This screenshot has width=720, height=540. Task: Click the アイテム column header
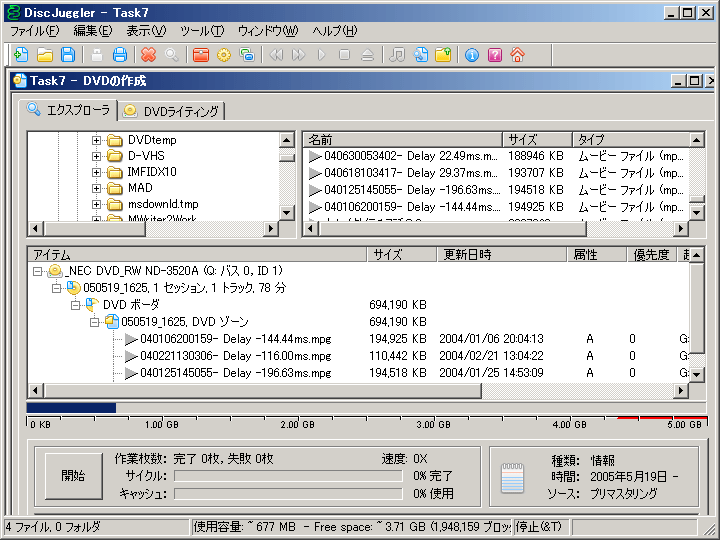click(x=197, y=254)
